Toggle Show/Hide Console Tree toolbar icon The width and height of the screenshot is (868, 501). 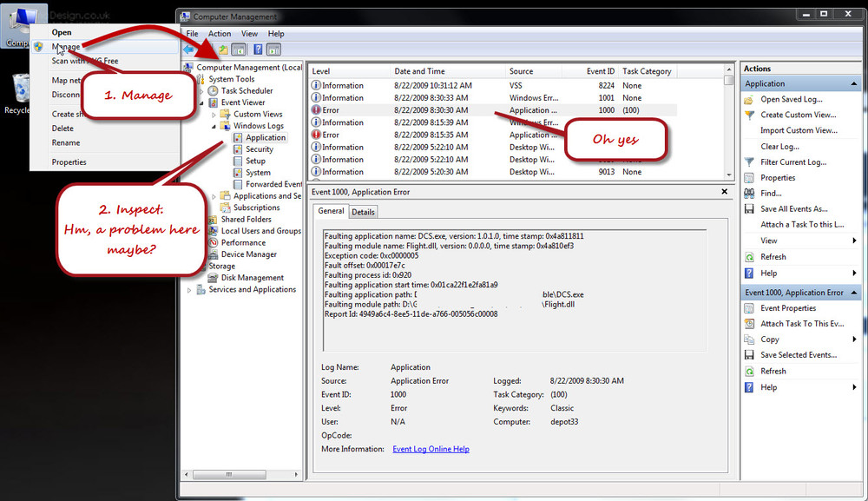[239, 49]
